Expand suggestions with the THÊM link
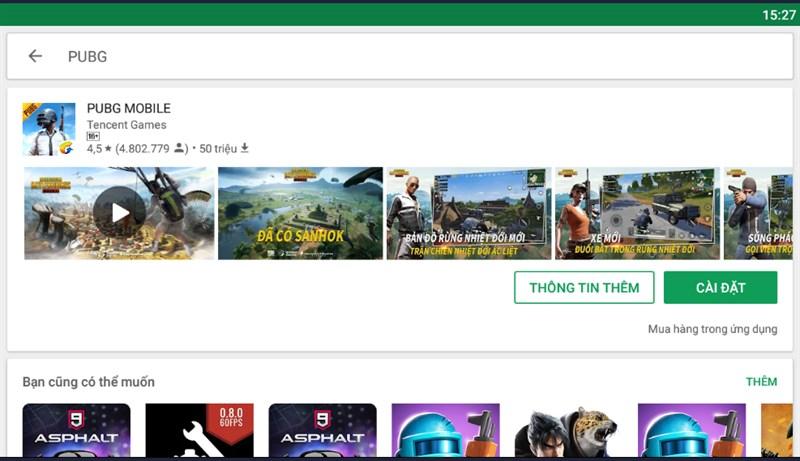 point(760,382)
